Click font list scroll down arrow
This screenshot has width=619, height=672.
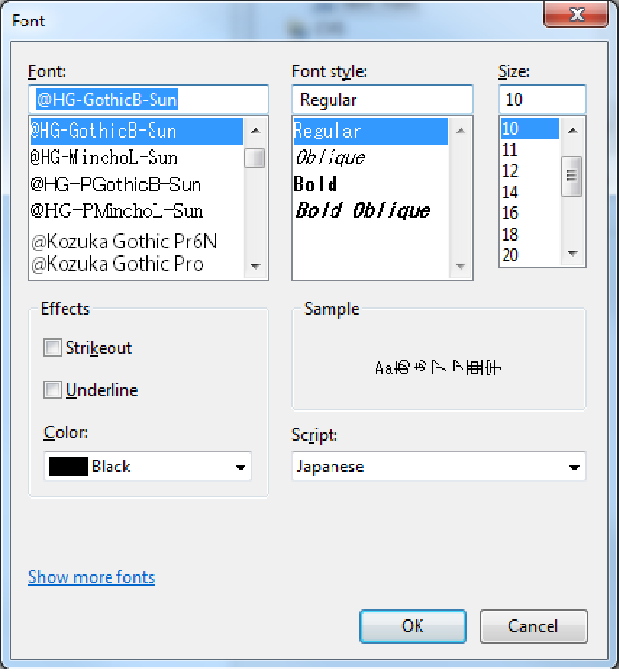[x=256, y=267]
